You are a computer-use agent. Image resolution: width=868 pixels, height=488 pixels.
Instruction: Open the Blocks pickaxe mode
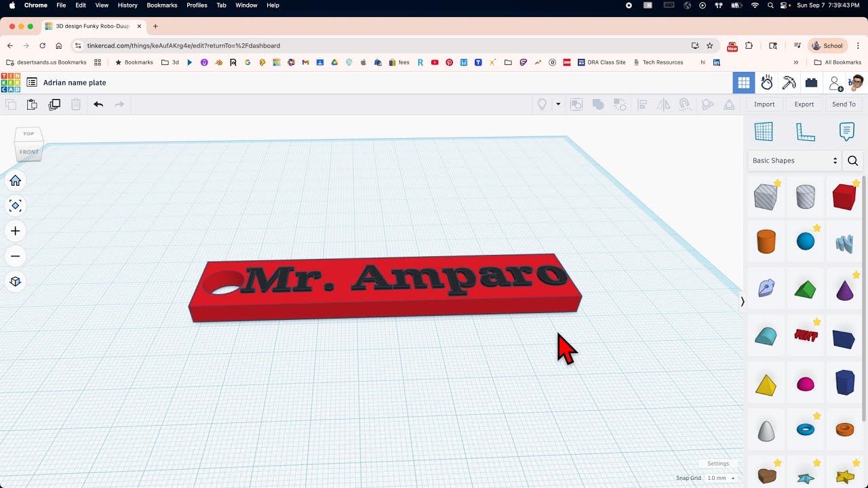tap(789, 83)
